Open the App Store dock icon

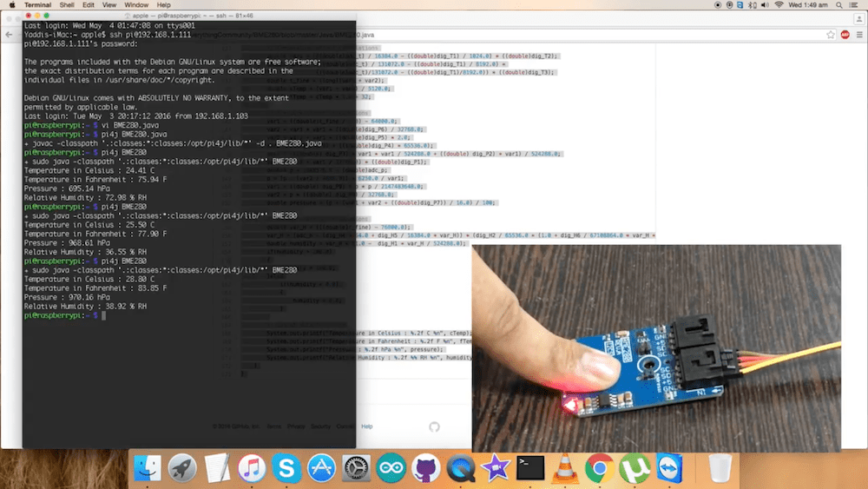[322, 468]
